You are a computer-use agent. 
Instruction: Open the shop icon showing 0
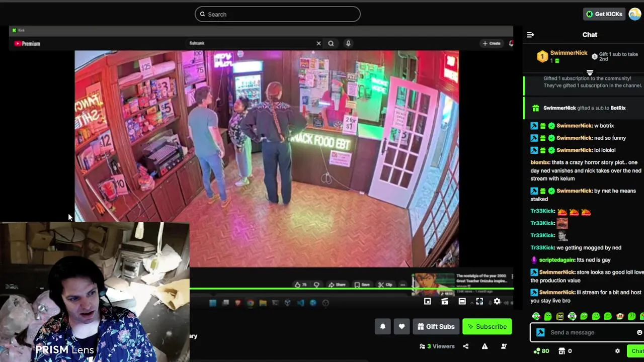coord(565,351)
